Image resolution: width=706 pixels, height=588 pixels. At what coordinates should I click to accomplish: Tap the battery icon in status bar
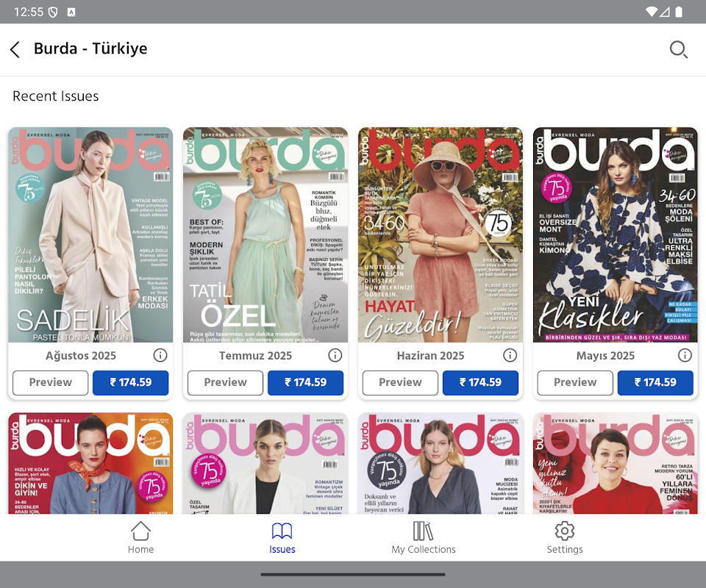679,12
